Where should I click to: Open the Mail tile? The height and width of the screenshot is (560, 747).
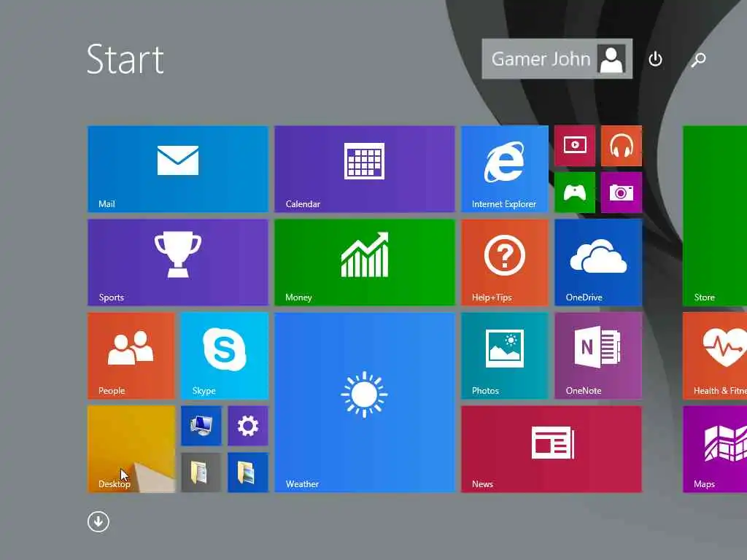(x=178, y=168)
